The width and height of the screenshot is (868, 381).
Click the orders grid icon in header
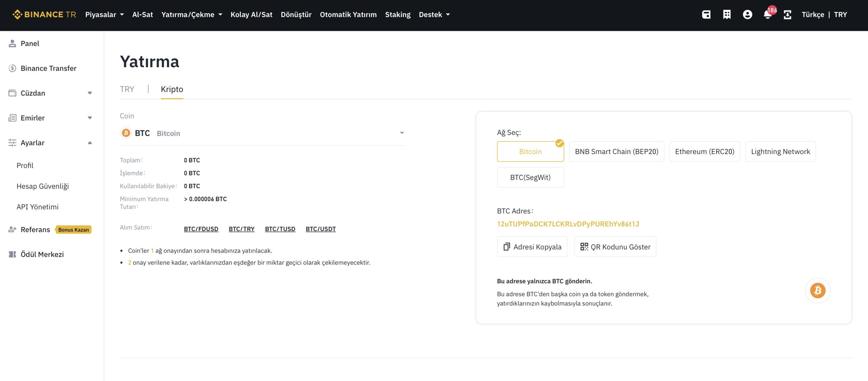pos(727,15)
